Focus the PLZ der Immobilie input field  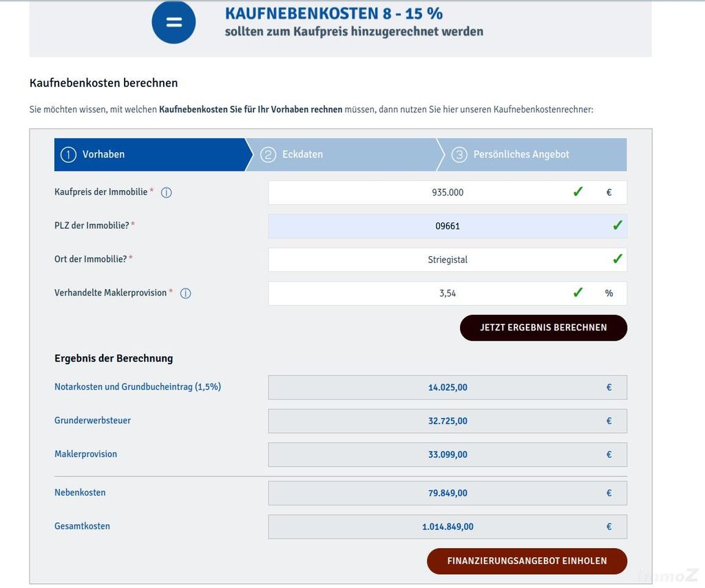pos(448,226)
